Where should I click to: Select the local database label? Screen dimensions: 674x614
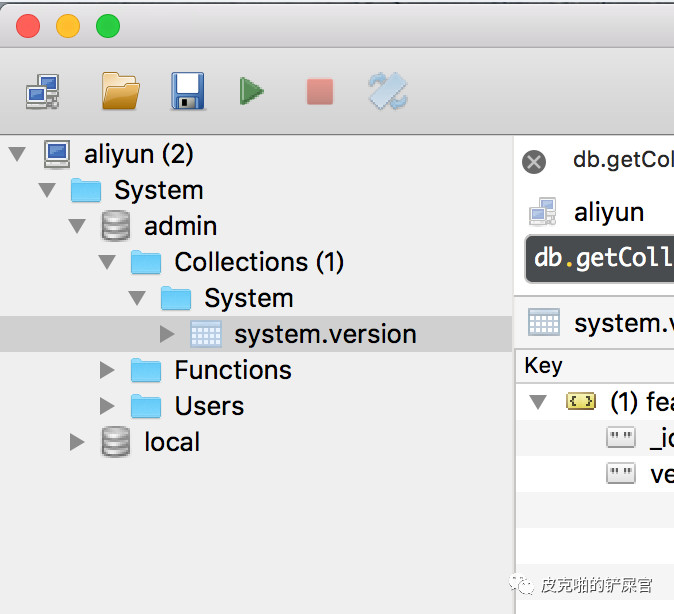[x=172, y=442]
